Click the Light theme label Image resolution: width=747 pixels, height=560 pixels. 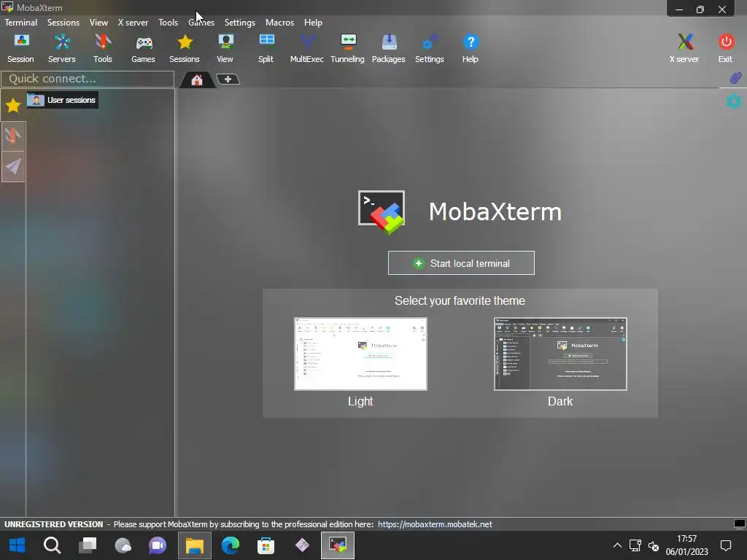(360, 402)
